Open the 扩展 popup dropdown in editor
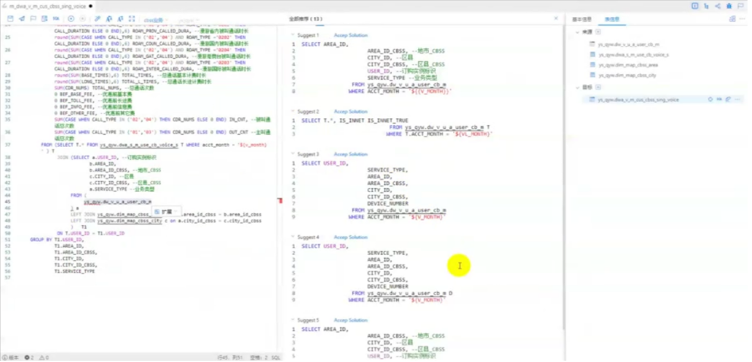 (x=166, y=211)
